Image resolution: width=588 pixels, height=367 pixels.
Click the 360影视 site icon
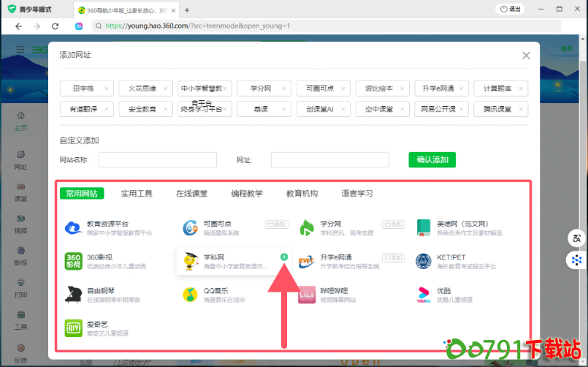pyautogui.click(x=73, y=261)
